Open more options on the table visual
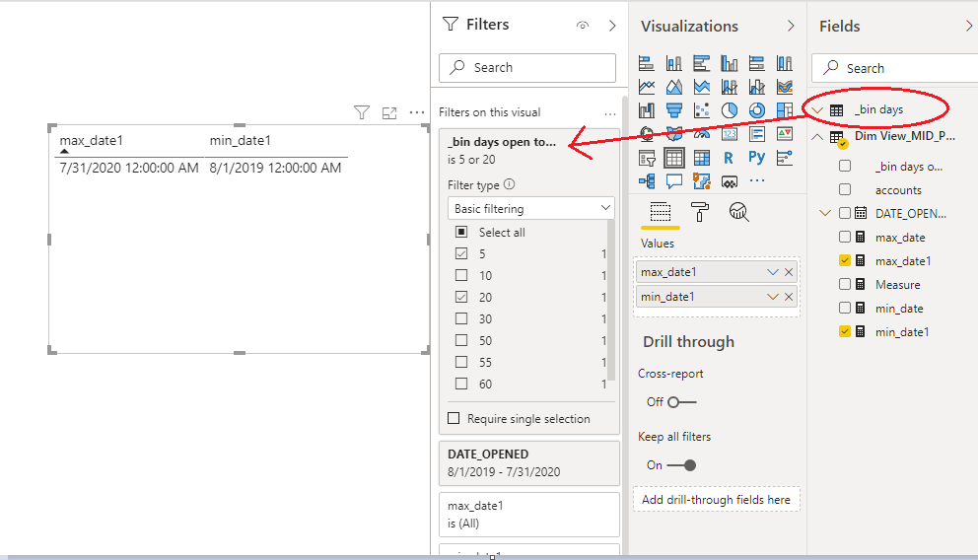The width and height of the screenshot is (978, 560). tap(417, 112)
